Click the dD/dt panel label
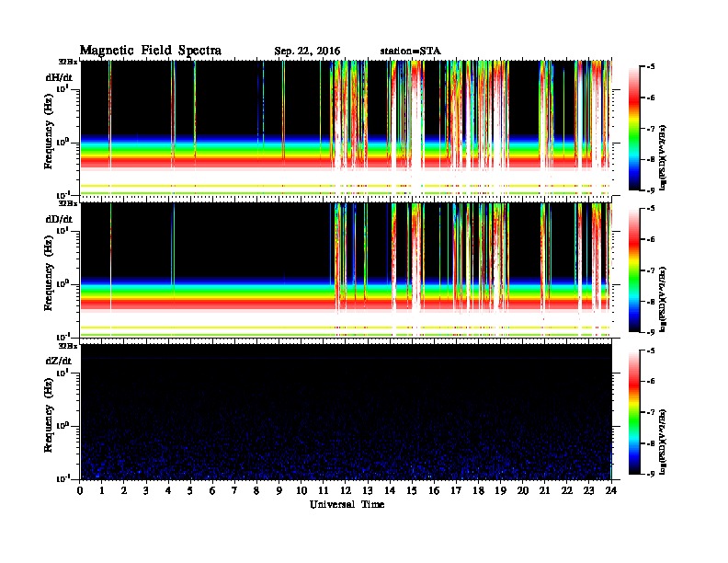This screenshot has height=563, width=728. [x=59, y=219]
